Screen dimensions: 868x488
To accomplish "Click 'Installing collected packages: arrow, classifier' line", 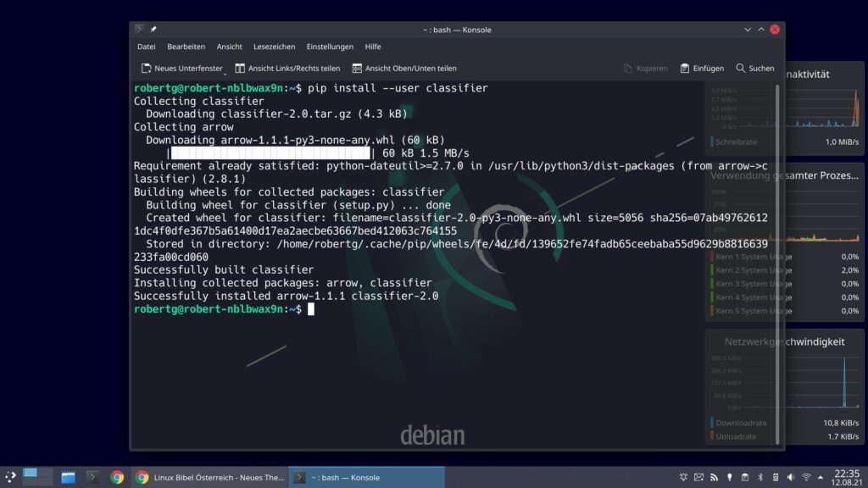I will tap(282, 283).
